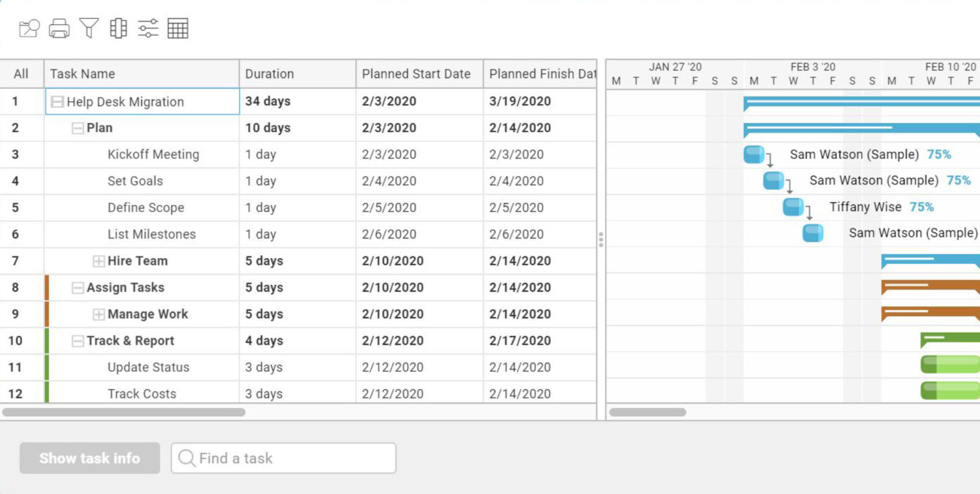Click the table grid view icon
The height and width of the screenshot is (494, 980).
tap(178, 28)
